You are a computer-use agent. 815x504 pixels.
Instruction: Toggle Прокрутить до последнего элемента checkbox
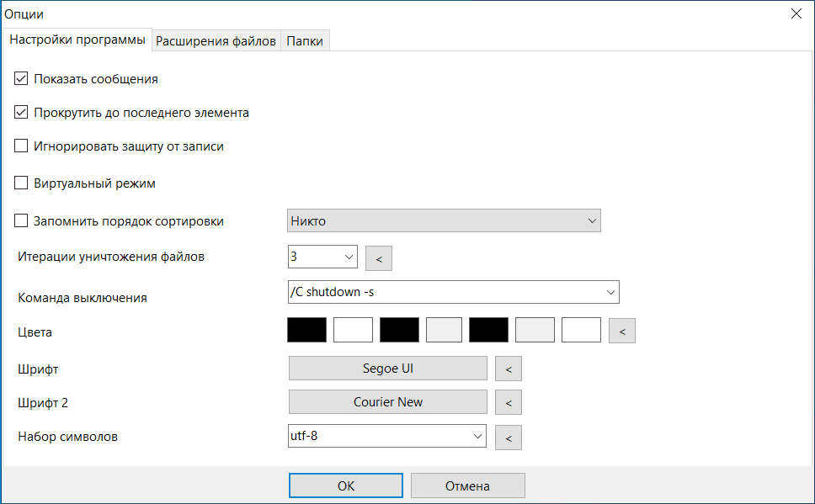click(x=22, y=113)
